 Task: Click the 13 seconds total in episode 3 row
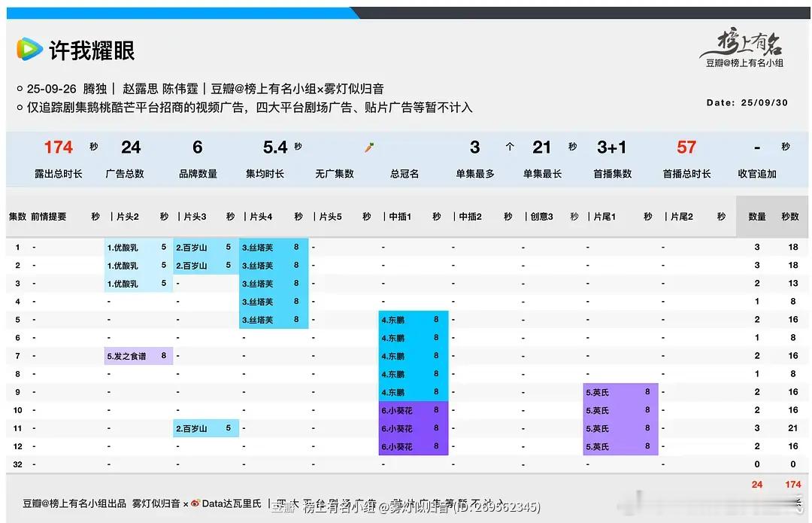[x=793, y=284]
